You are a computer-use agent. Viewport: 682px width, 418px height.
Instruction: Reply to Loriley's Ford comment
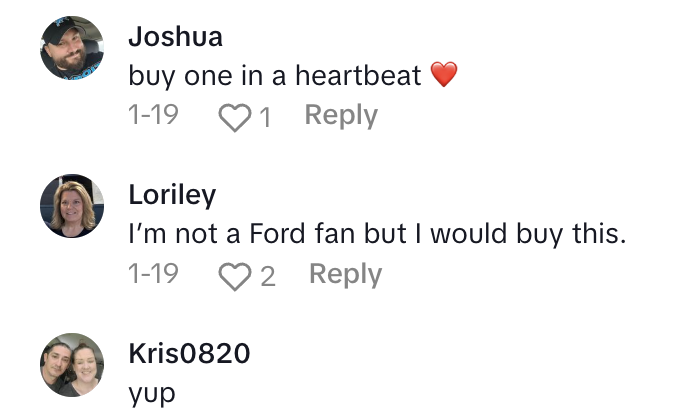pos(345,275)
